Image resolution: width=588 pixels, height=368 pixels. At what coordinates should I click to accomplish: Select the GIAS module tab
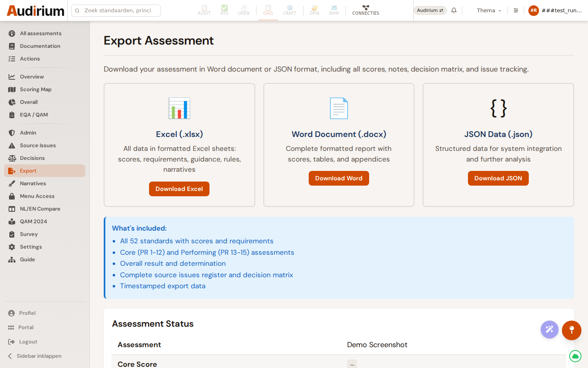coord(268,10)
